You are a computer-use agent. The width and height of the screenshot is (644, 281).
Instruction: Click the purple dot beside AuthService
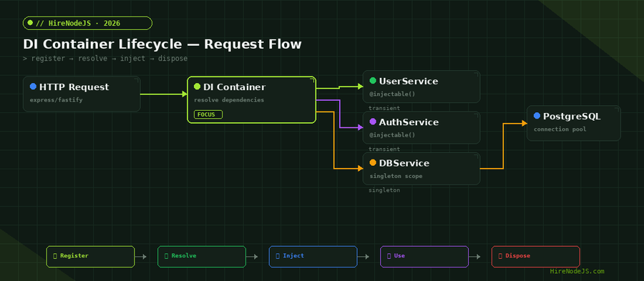tap(373, 122)
